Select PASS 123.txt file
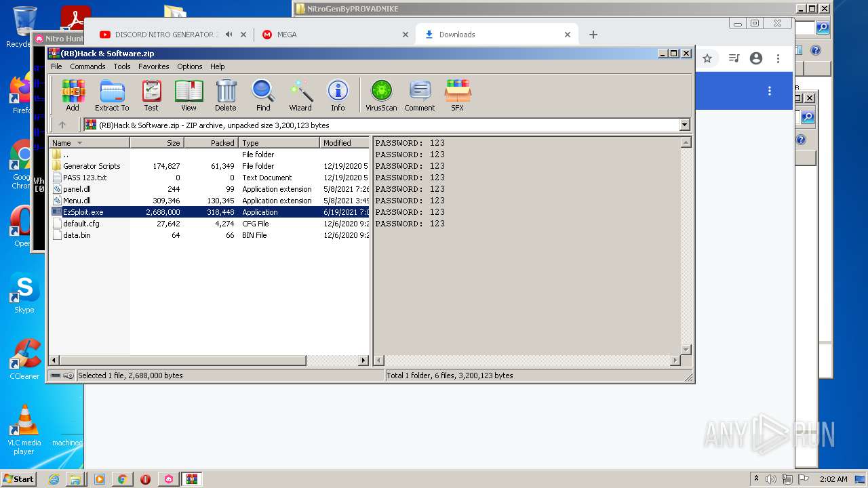The image size is (868, 488). point(210,178)
